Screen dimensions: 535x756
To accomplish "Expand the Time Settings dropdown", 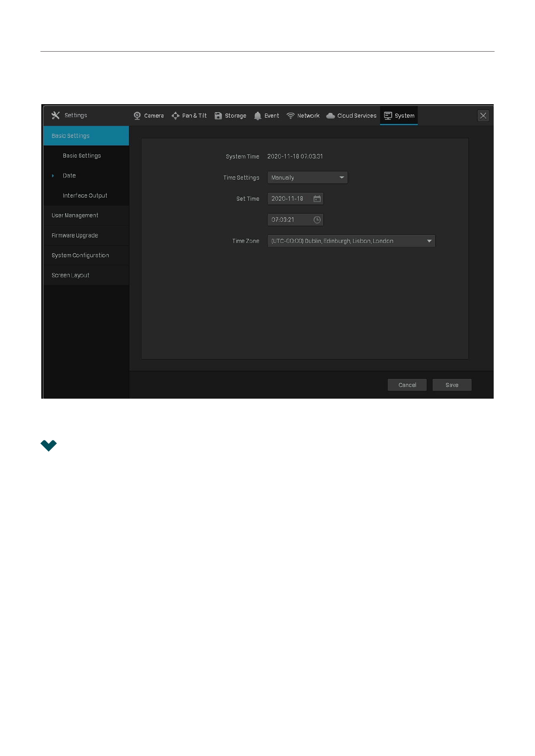I will (307, 178).
